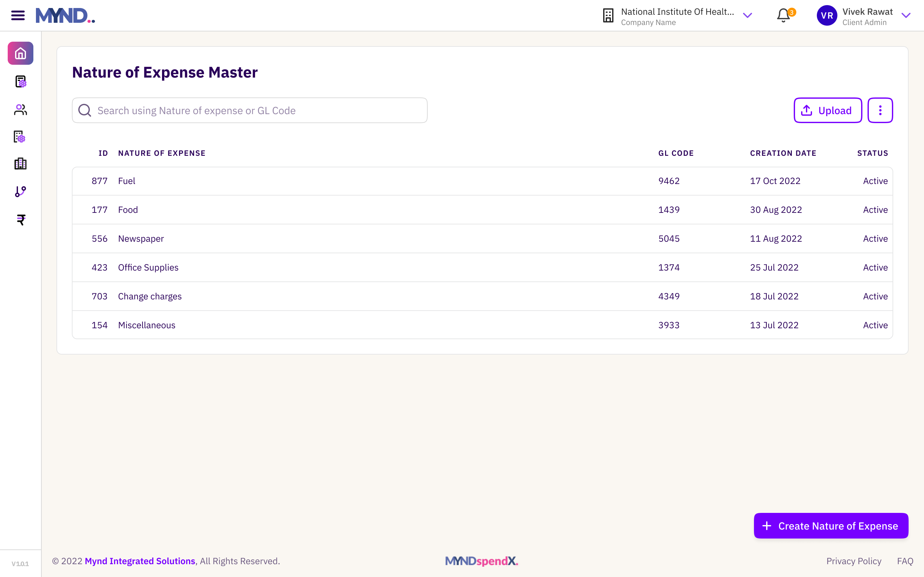Click the calculator settings sidebar icon

pos(21,82)
